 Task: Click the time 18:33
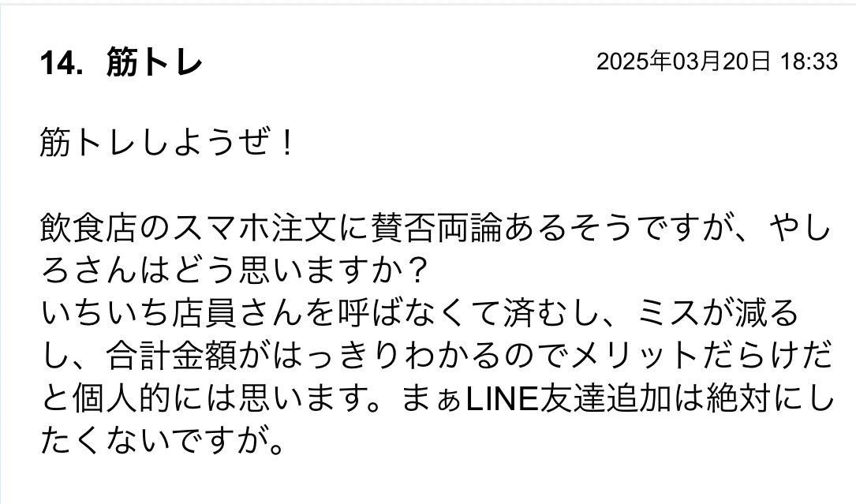click(x=809, y=62)
